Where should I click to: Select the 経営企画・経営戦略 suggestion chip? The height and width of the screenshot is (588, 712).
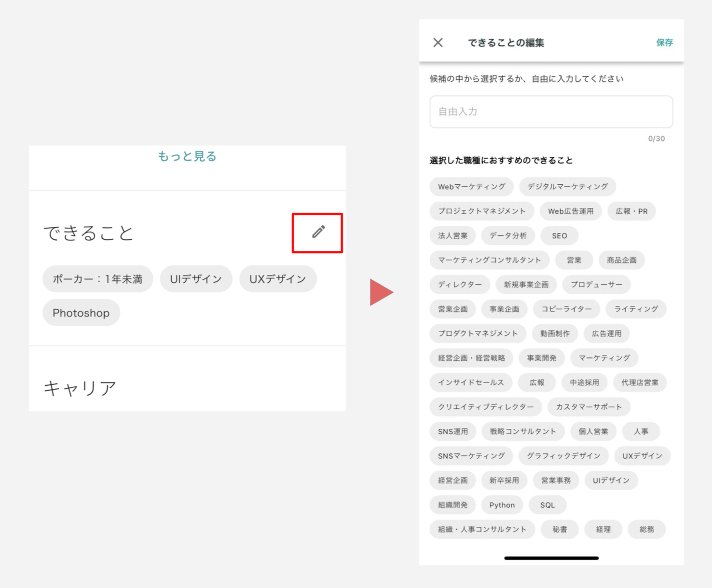[x=471, y=358]
